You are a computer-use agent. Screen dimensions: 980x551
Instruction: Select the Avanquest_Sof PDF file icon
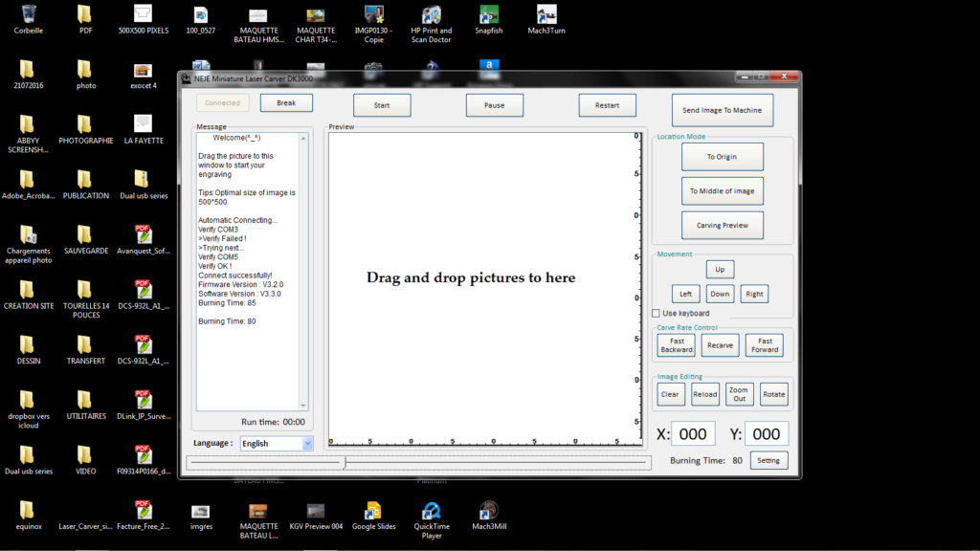pyautogui.click(x=144, y=240)
